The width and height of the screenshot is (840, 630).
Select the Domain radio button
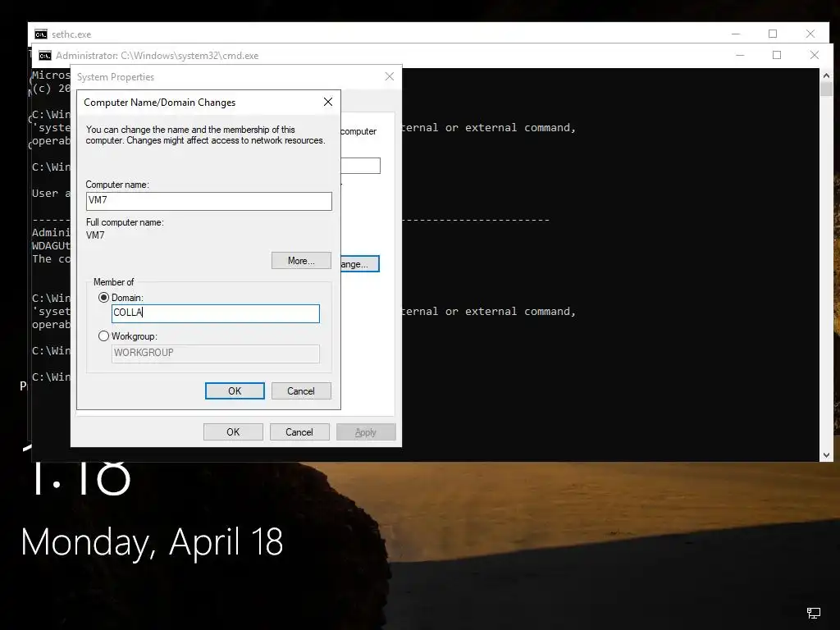[103, 297]
